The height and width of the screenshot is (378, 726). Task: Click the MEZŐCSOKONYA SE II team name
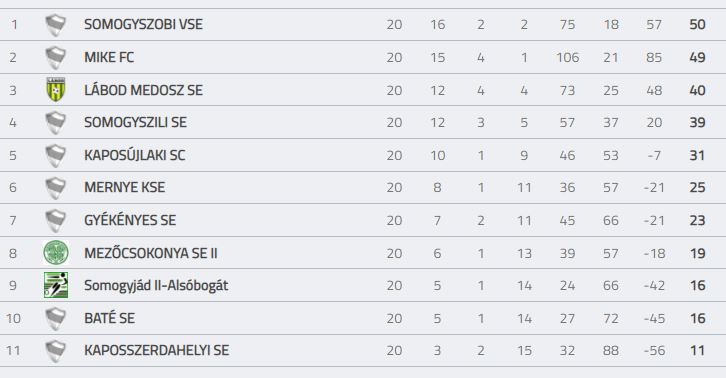(150, 253)
